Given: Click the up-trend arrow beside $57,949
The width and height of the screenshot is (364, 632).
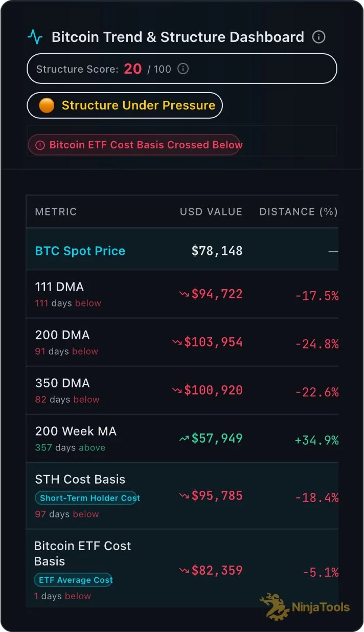Looking at the screenshot, I should pos(184,439).
